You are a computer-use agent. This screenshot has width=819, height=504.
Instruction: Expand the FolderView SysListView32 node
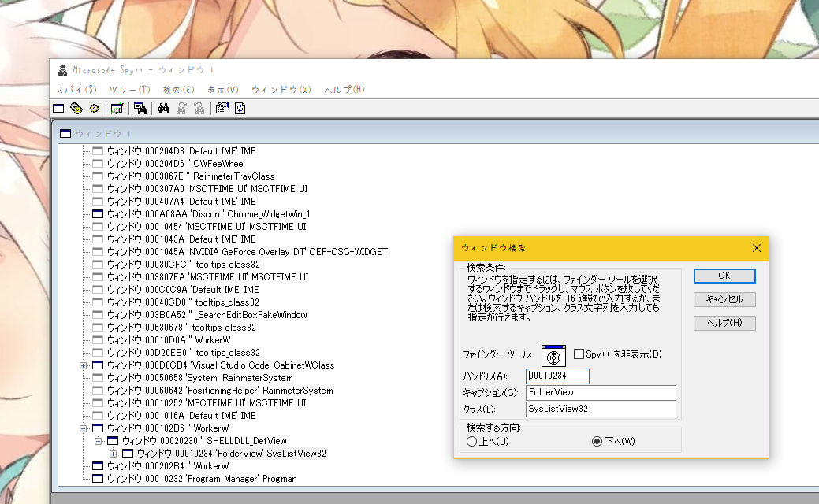[114, 454]
